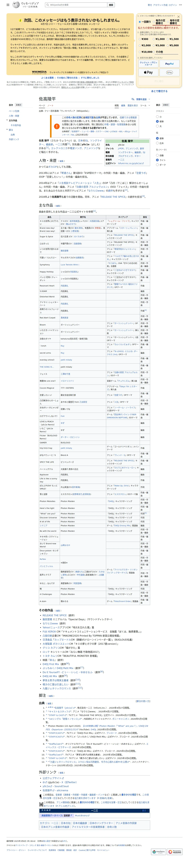Open the ツール tools dropdown
The width and height of the screenshot is (189, 868).
145,105
